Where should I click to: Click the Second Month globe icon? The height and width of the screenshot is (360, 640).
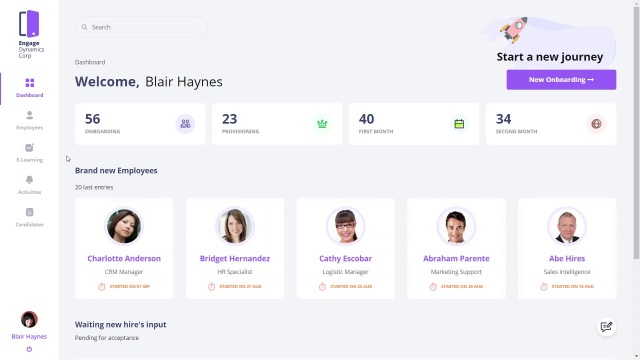click(x=596, y=124)
